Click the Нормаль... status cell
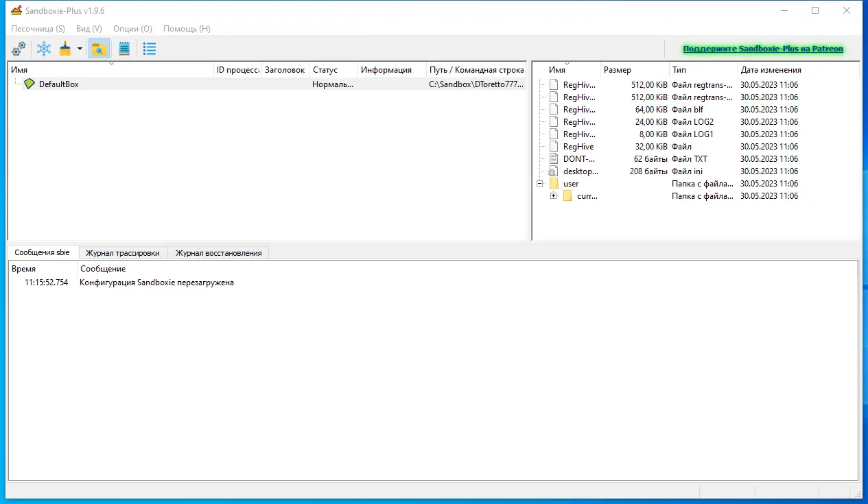Image resolution: width=868 pixels, height=504 pixels. point(333,84)
